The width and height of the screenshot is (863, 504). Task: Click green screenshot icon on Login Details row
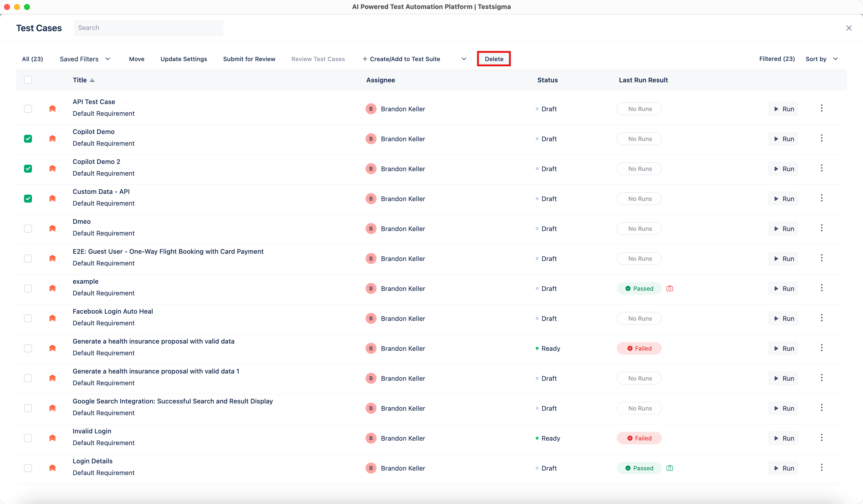pos(669,468)
